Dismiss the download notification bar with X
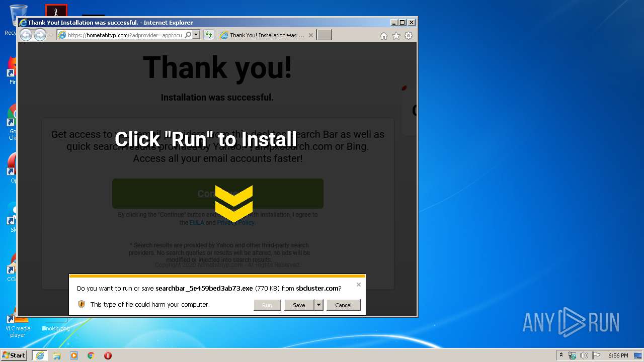 click(x=359, y=285)
